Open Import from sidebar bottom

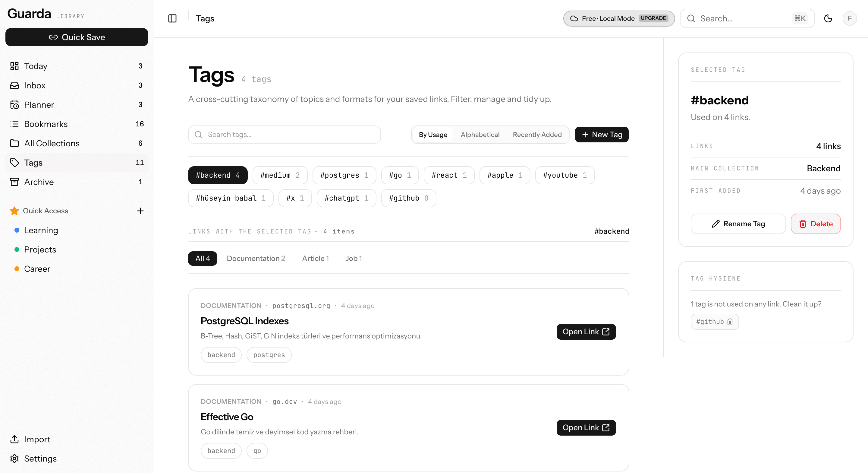pos(77,439)
